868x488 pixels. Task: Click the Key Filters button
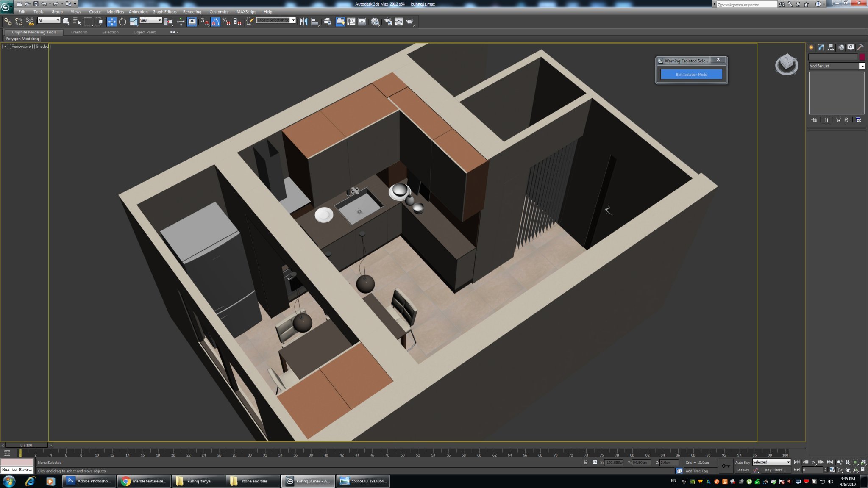click(775, 470)
